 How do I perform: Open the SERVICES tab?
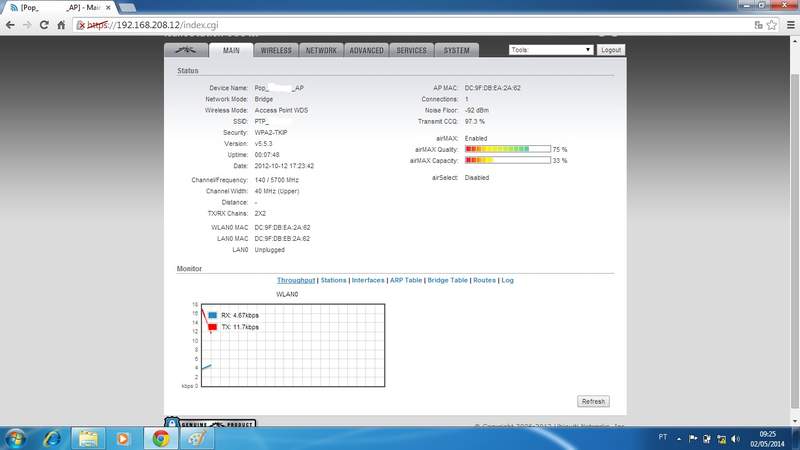(411, 50)
